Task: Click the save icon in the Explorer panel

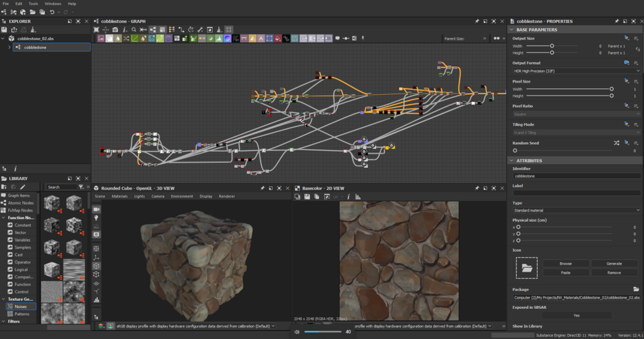Action: click(4, 29)
